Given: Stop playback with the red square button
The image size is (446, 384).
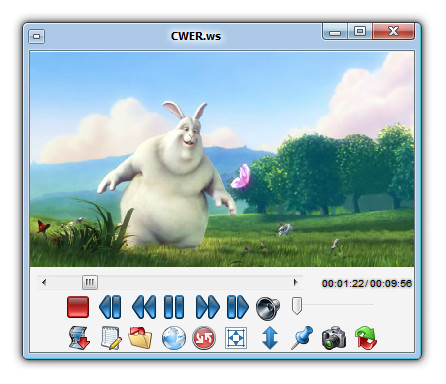Looking at the screenshot, I should coord(78,307).
